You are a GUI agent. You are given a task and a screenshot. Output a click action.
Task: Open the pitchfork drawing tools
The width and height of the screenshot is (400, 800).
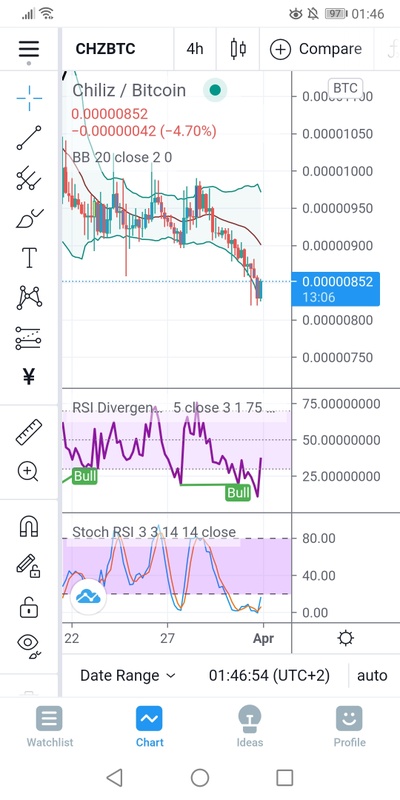(x=29, y=178)
